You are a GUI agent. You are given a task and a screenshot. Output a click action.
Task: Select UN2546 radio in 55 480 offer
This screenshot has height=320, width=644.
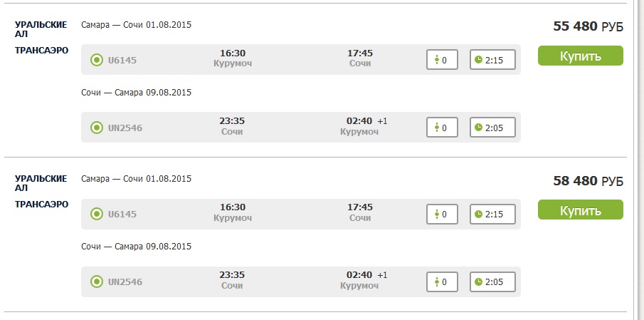pos(97,128)
